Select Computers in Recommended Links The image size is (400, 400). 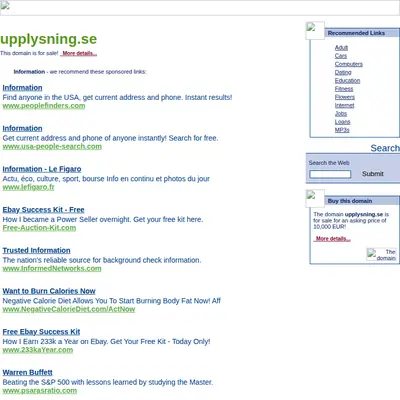pos(349,64)
